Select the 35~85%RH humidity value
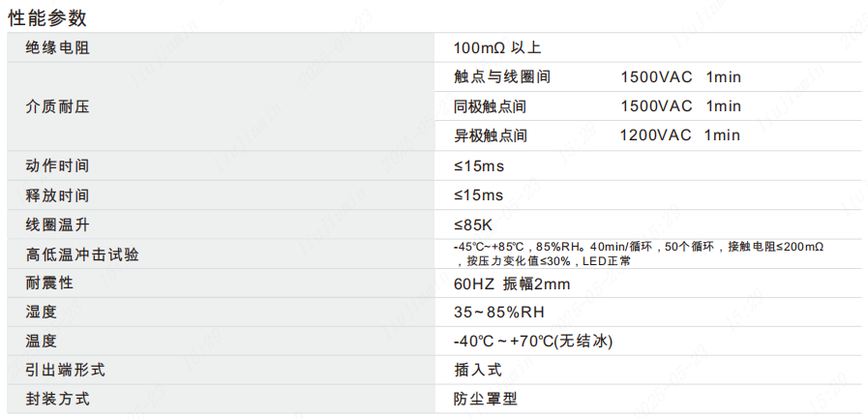868x419 pixels. pos(499,312)
